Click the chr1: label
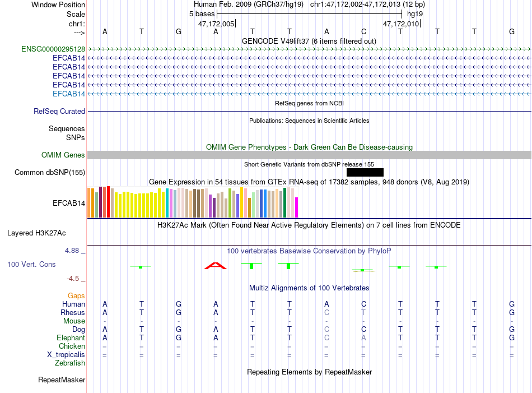The height and width of the screenshot is (393, 532). click(x=77, y=24)
